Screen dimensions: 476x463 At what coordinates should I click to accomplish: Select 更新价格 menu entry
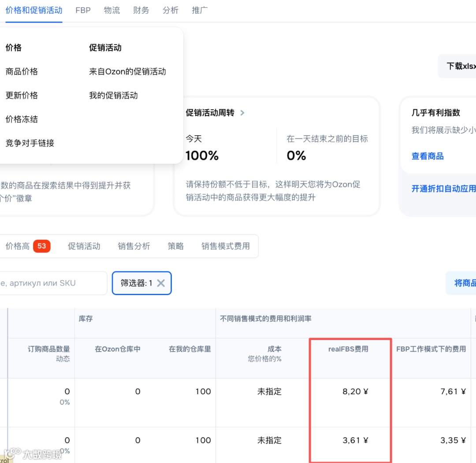point(22,95)
